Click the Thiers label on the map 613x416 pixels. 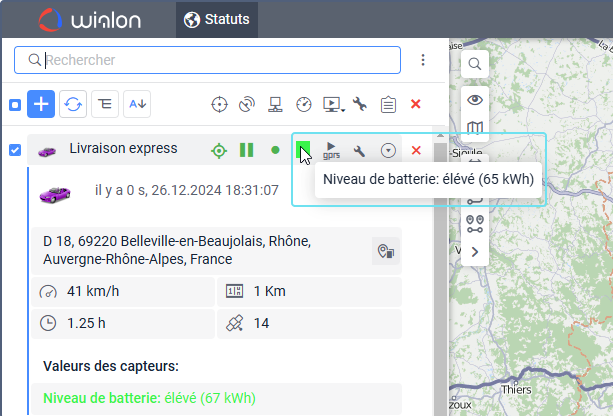[x=516, y=389]
